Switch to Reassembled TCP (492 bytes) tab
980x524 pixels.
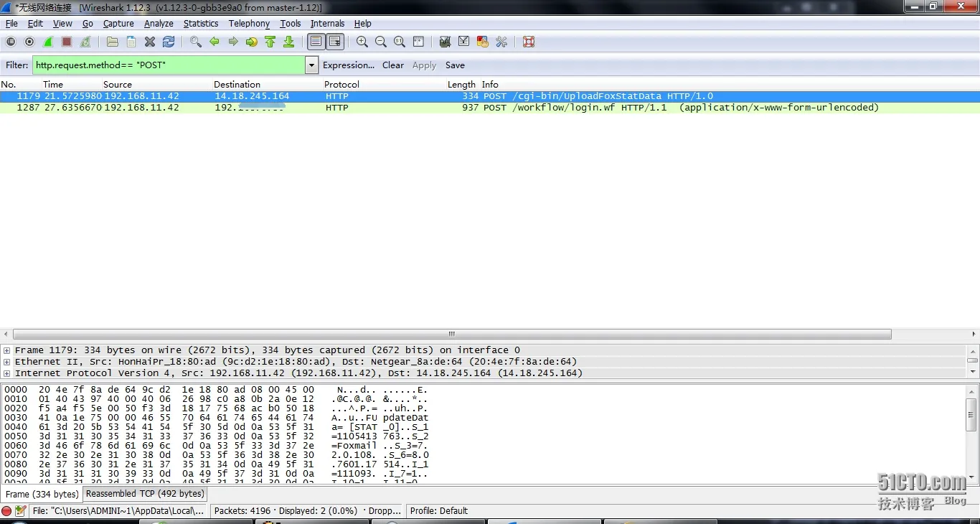145,494
